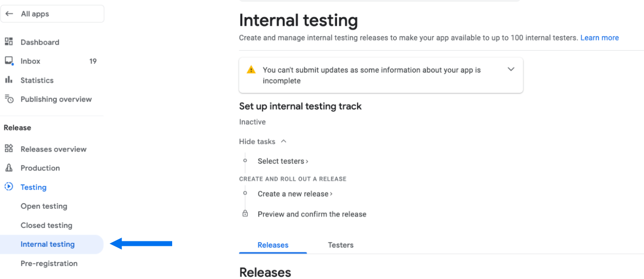This screenshot has height=279, width=644.
Task: Open the Select testers task
Action: click(x=283, y=161)
